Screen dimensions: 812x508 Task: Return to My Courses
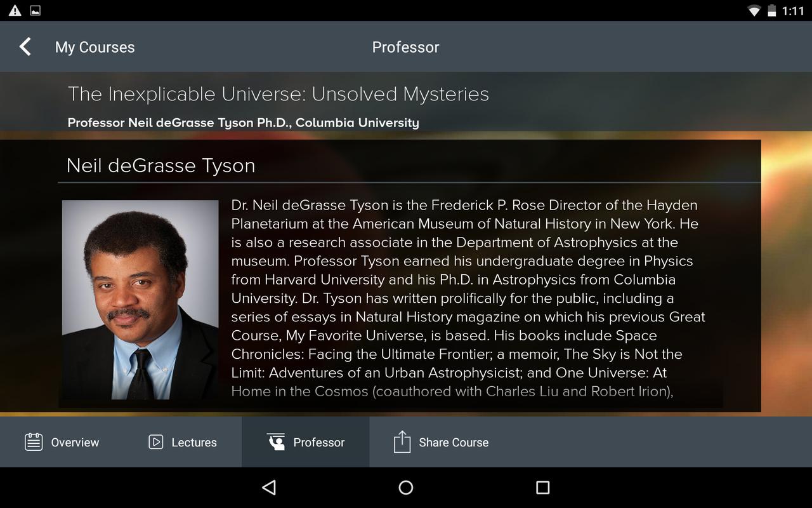click(95, 47)
